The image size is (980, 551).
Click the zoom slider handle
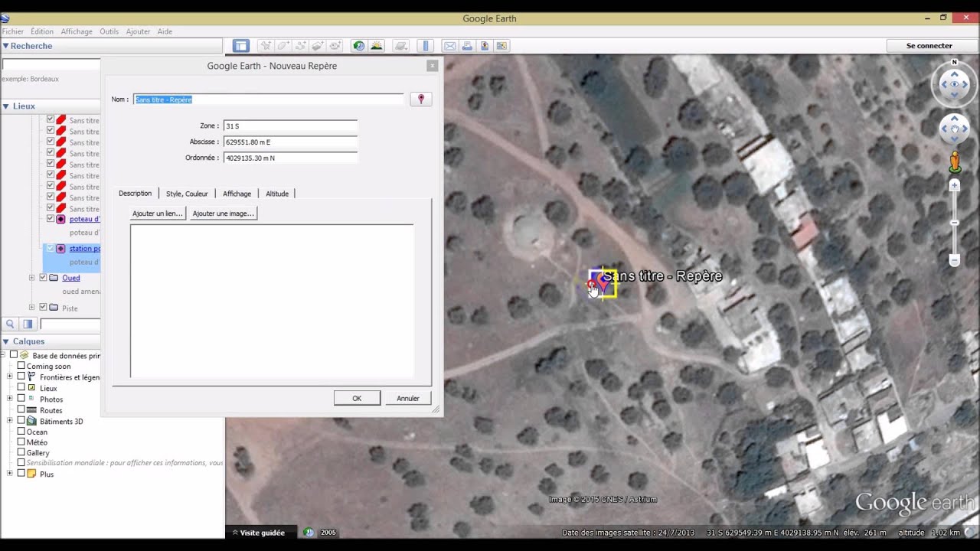pos(954,223)
